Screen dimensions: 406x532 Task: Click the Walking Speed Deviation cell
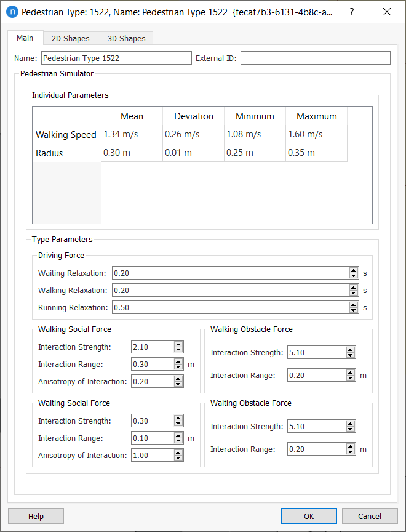coord(193,134)
